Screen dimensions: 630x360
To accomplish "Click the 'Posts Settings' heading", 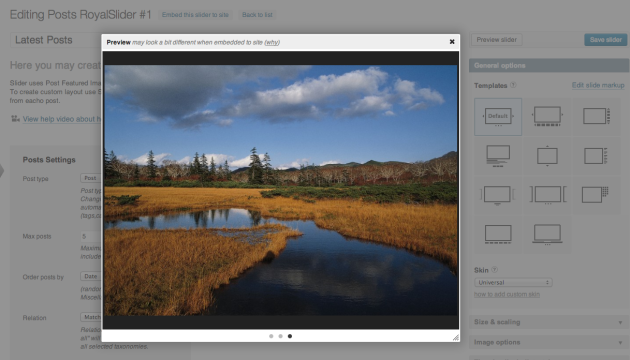I will click(49, 160).
